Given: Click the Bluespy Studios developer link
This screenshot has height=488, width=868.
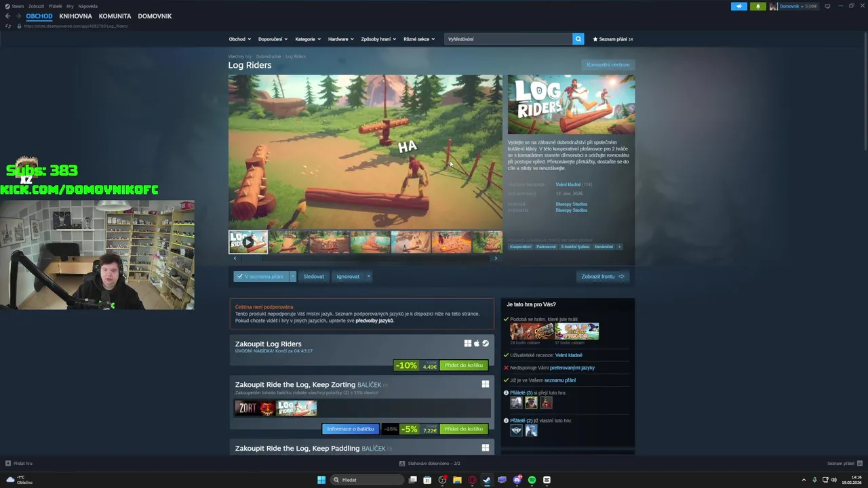Looking at the screenshot, I should 571,204.
